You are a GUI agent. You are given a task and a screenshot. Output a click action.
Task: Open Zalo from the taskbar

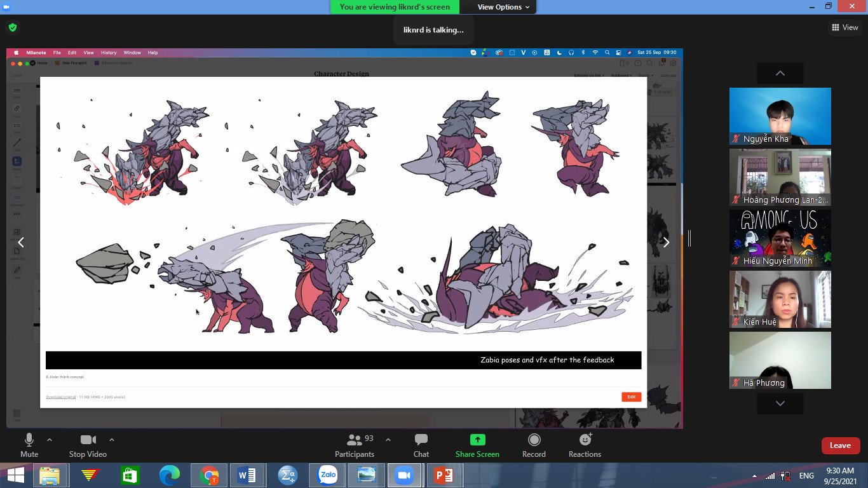click(328, 475)
